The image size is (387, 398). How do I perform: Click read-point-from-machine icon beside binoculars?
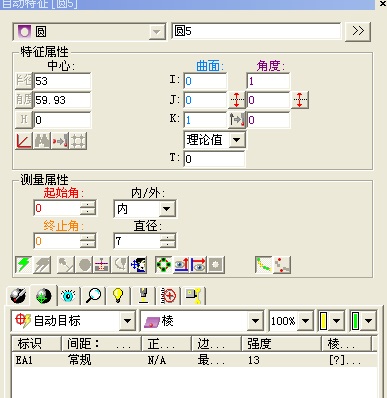pos(60,141)
